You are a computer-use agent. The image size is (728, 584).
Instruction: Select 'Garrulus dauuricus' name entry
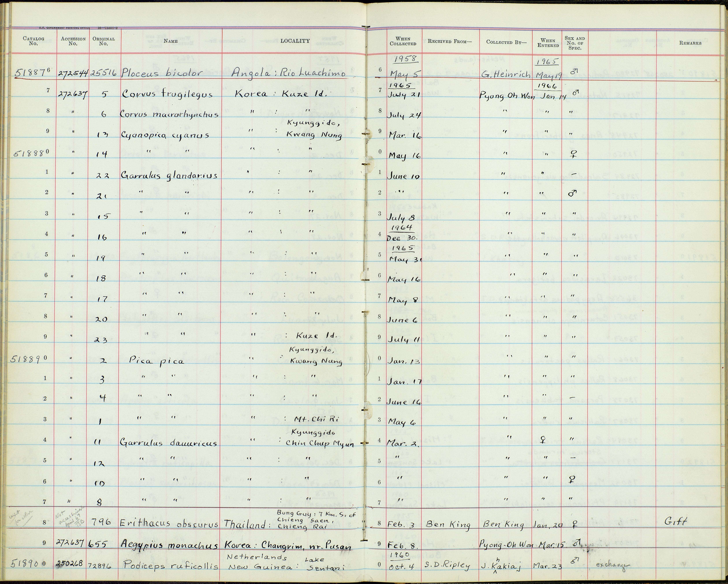click(168, 443)
